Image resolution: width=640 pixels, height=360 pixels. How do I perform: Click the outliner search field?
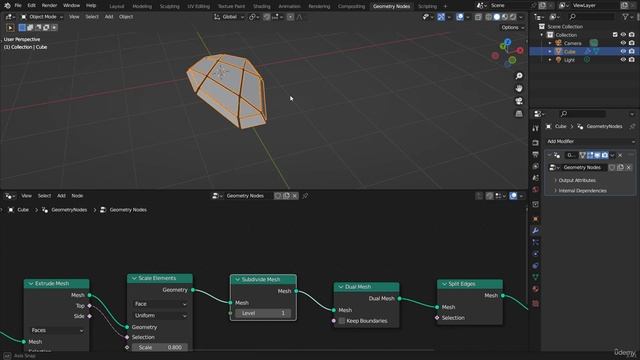pos(591,17)
